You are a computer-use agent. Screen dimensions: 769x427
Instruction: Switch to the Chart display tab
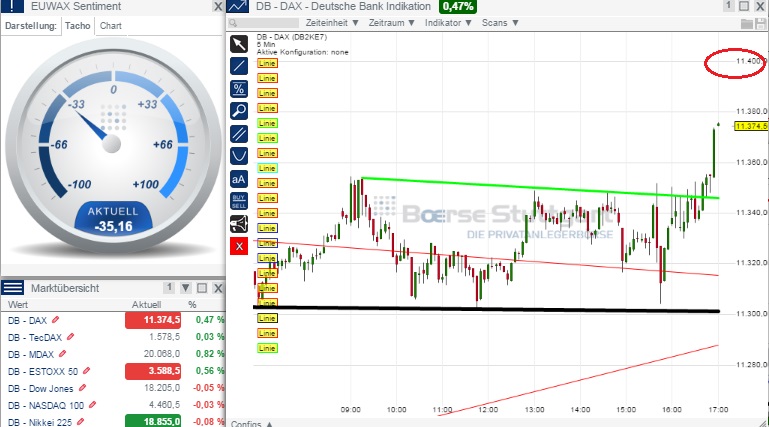click(110, 26)
